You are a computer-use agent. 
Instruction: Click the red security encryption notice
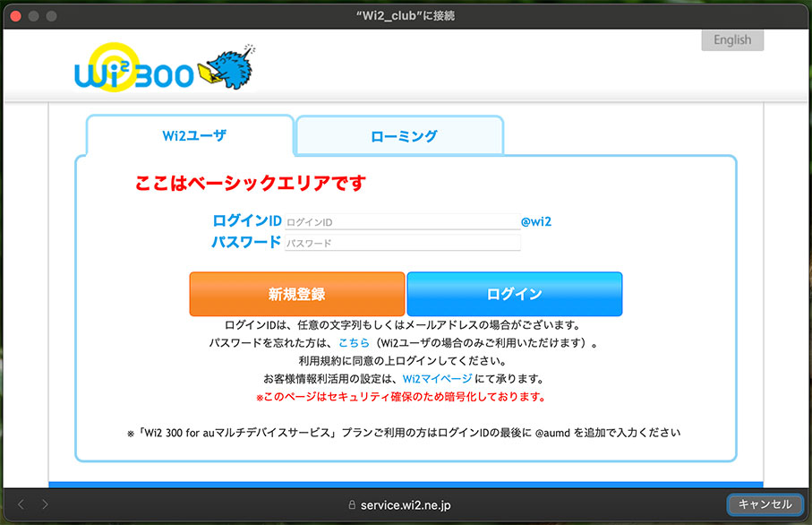pyautogui.click(x=401, y=397)
